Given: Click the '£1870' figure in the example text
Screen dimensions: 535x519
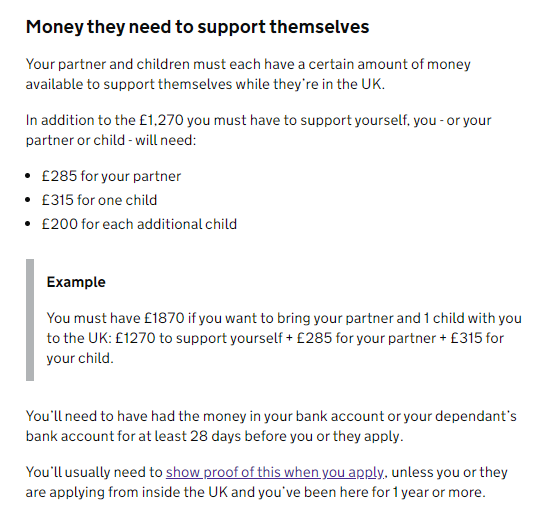Looking at the screenshot, I should tap(164, 318).
